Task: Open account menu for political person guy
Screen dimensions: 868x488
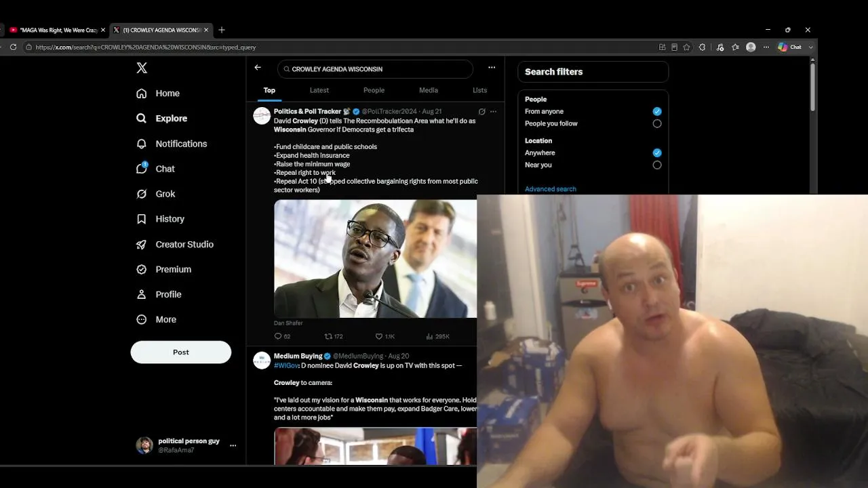Action: pyautogui.click(x=233, y=446)
